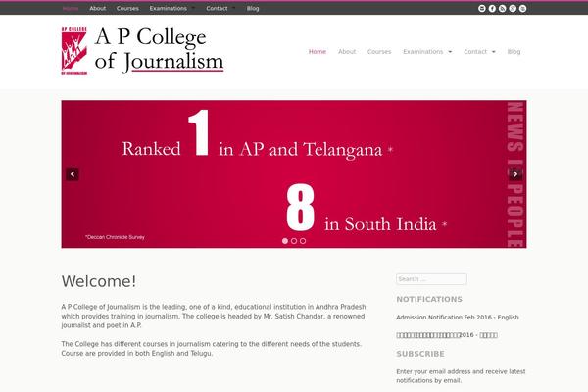Click Blog in the dark top bar
This screenshot has height=392, width=588.
click(253, 8)
